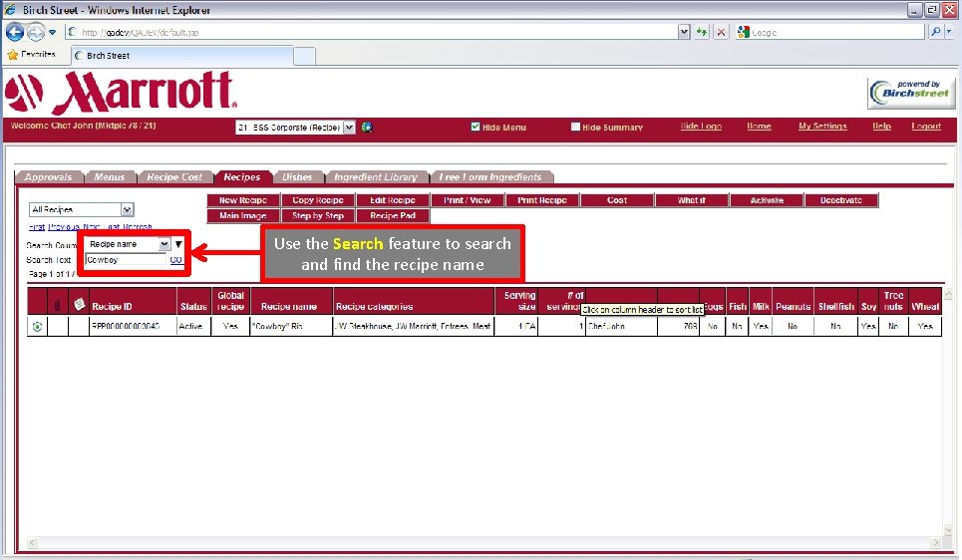This screenshot has width=962, height=560.
Task: Open the Free Form Ingredients tab
Action: [x=490, y=176]
